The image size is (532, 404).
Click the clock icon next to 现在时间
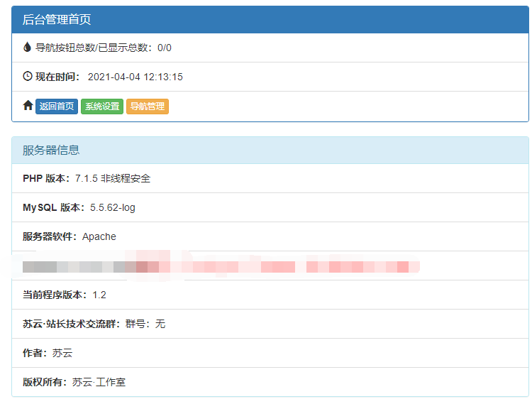coord(28,76)
